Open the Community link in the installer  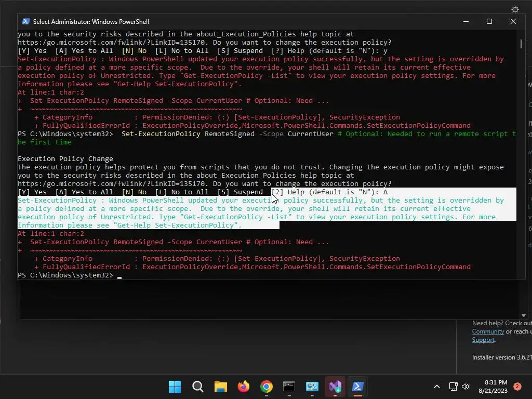488,331
